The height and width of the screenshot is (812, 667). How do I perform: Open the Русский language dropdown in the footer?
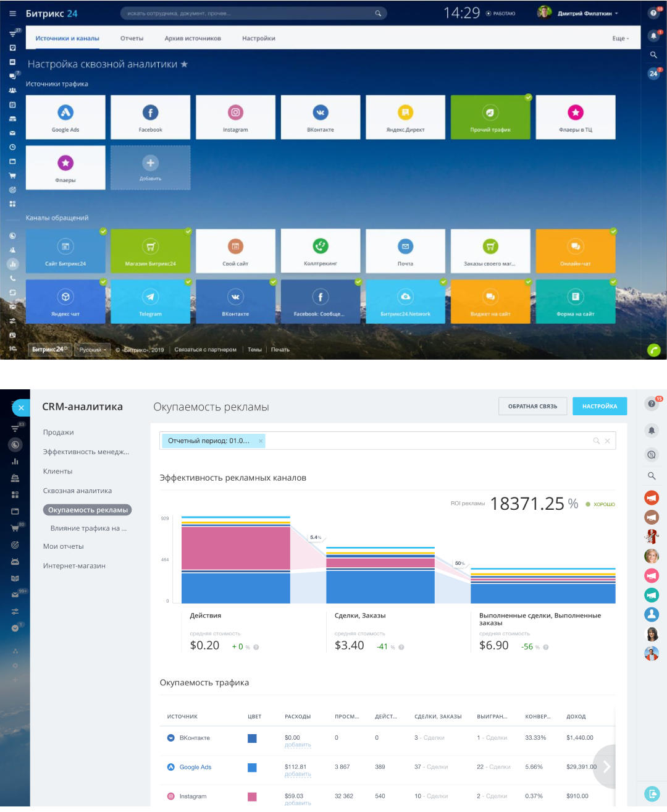click(93, 350)
